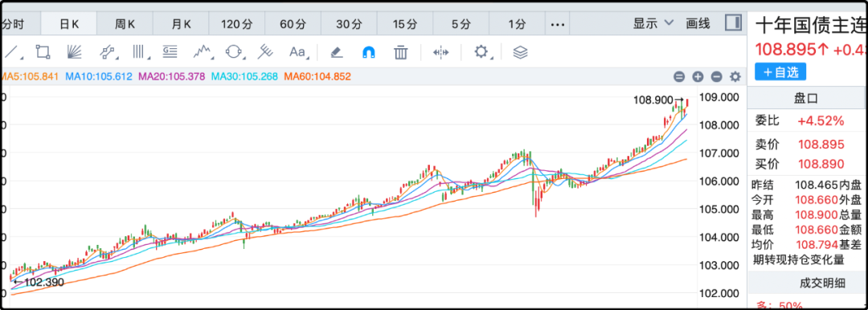868x310 pixels.
Task: Select the channel line drawing tool
Action: [x=108, y=52]
